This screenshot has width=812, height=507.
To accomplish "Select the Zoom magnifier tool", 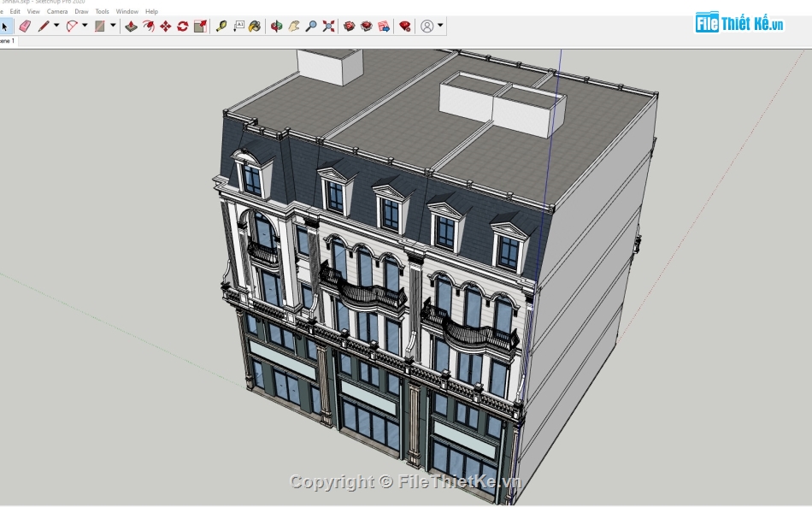I will 311,26.
